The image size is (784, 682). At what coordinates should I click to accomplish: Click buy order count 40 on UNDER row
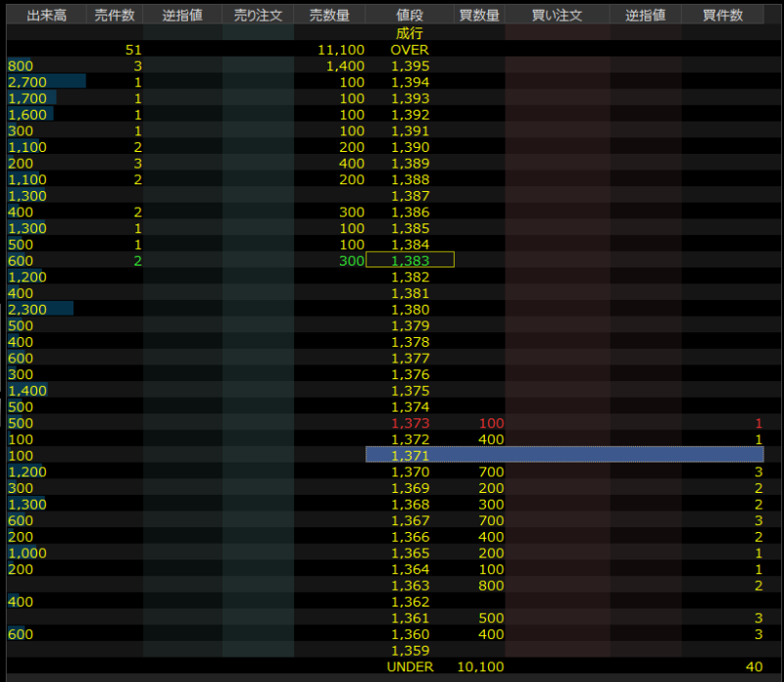pyautogui.click(x=754, y=666)
